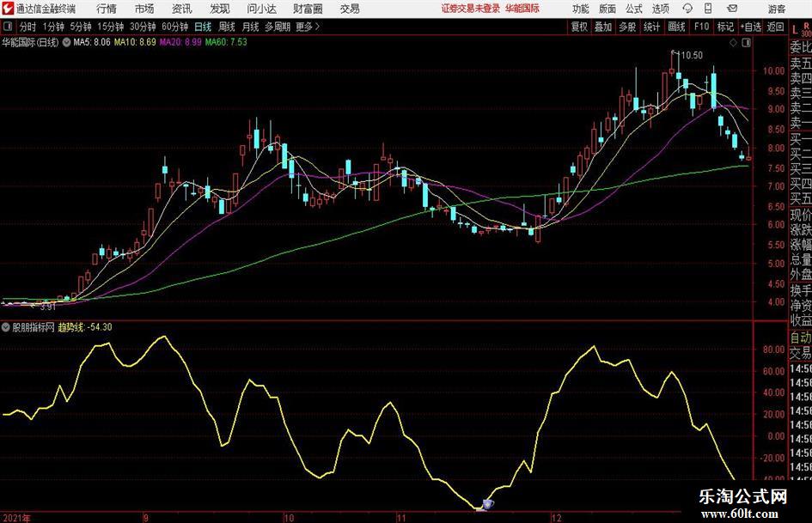Image resolution: width=812 pixels, height=523 pixels.
Task: Select the 周线 weekly tab
Action: tap(227, 27)
